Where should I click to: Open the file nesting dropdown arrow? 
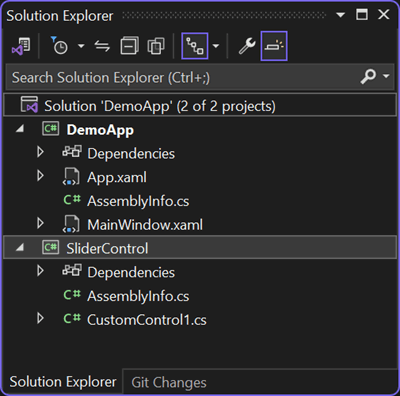216,46
